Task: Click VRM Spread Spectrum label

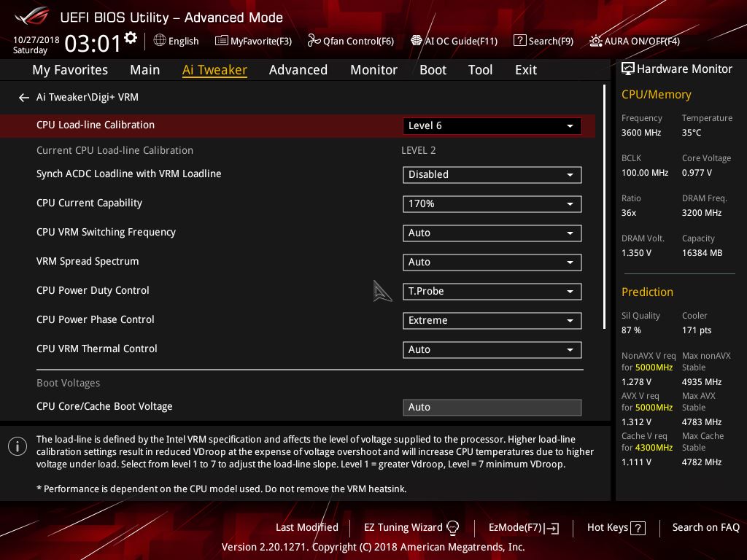Action: pos(88,261)
